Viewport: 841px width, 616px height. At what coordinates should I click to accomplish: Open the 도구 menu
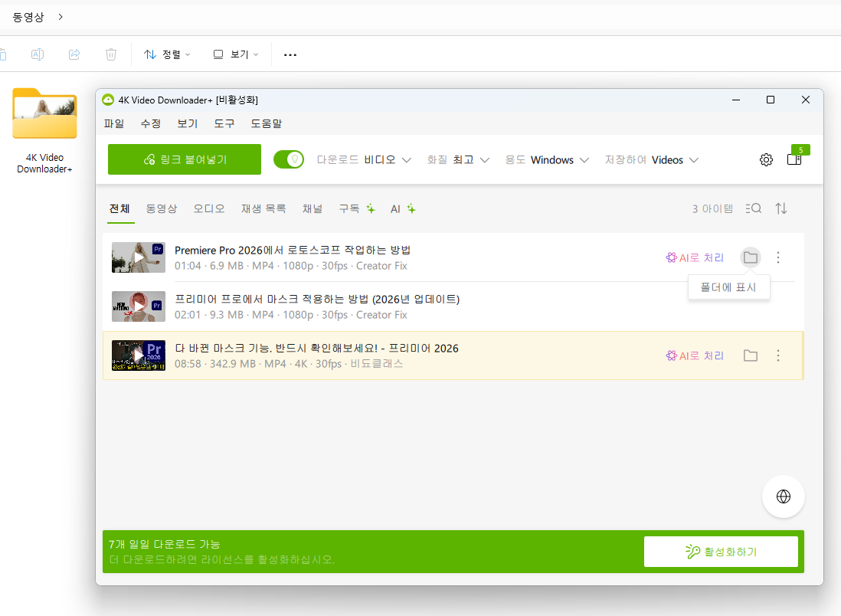(224, 123)
